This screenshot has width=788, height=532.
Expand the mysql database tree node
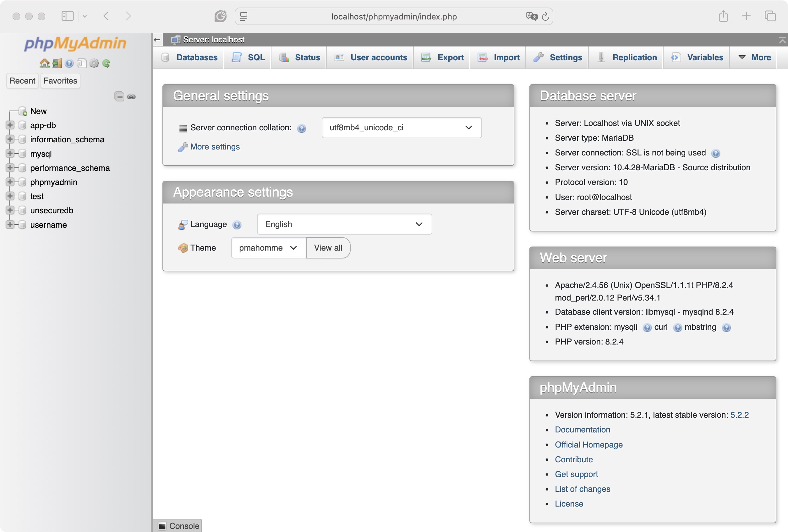[x=10, y=154]
